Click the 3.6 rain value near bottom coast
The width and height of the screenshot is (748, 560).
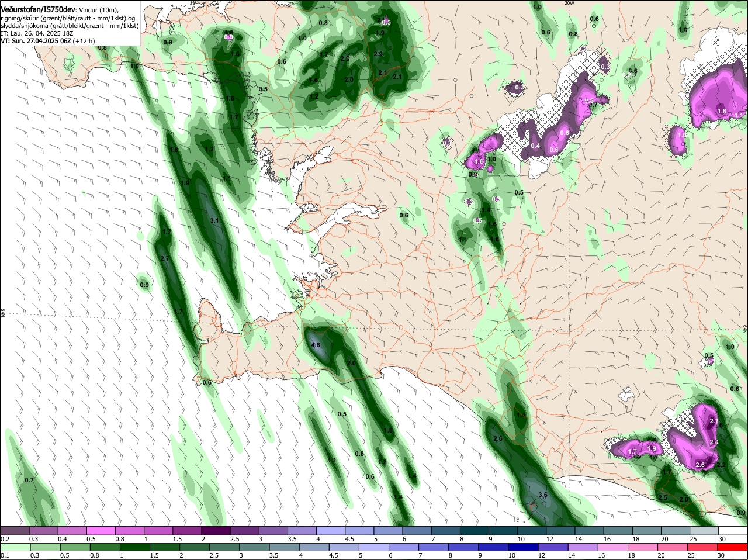tap(542, 495)
